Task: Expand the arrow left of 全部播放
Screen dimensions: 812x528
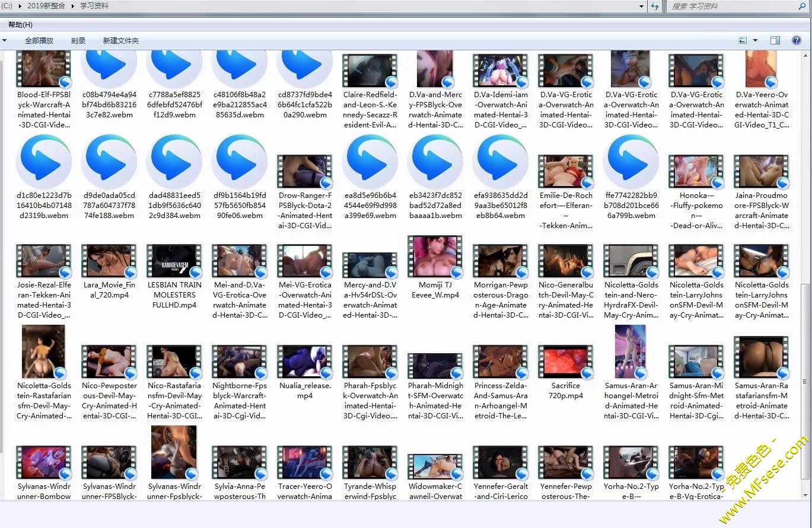Action: tap(5, 41)
